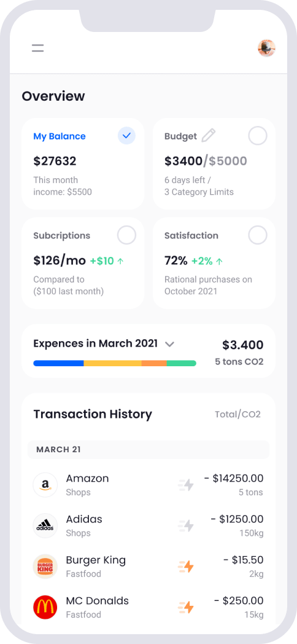Click the McDonalds logo icon
Image resolution: width=297 pixels, height=644 pixels.
[45, 607]
